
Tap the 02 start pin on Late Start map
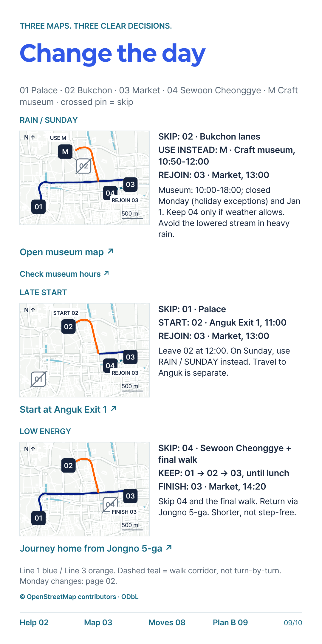68,326
